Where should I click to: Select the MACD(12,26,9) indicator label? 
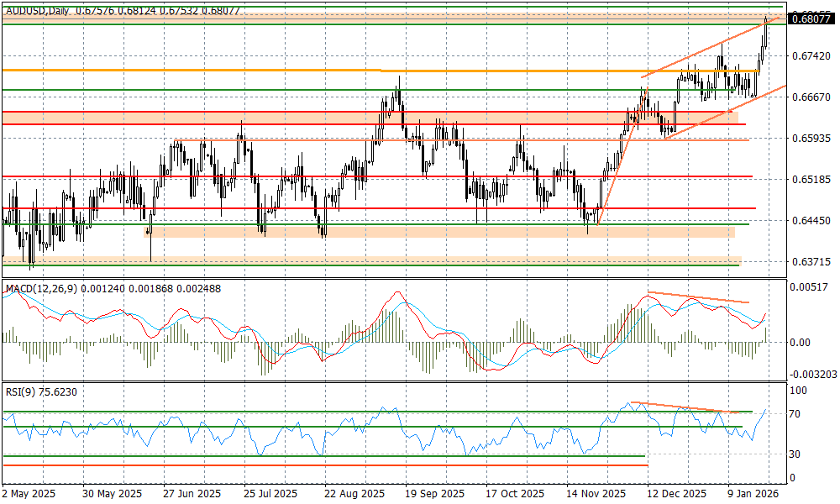click(39, 289)
